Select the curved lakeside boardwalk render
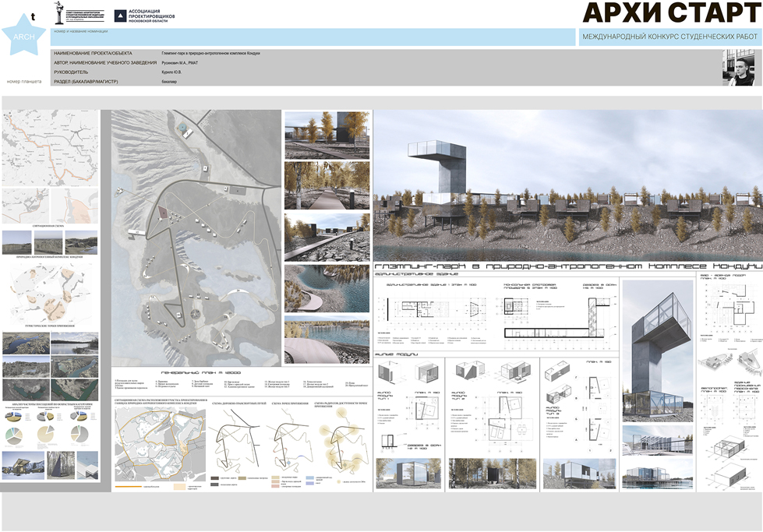The image size is (763, 532). 326,287
